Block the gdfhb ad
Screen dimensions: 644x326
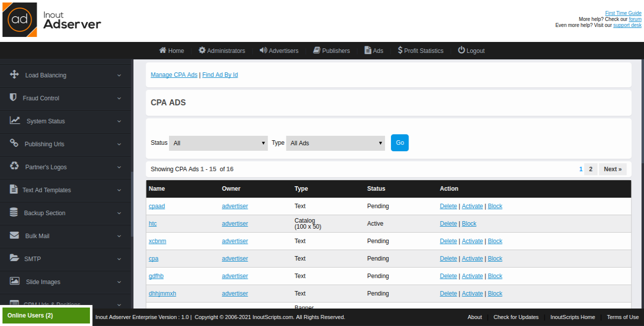[495, 276]
